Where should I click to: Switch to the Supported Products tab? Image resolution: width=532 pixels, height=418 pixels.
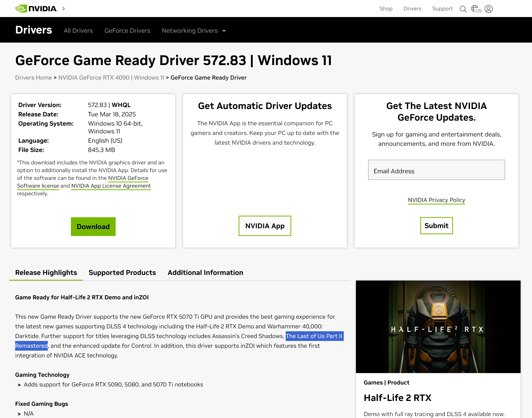click(x=122, y=272)
